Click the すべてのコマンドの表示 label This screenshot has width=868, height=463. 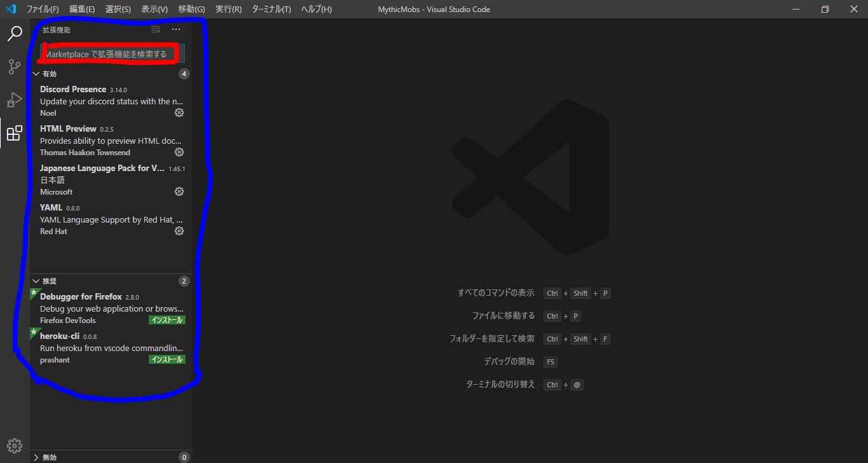[x=496, y=293]
